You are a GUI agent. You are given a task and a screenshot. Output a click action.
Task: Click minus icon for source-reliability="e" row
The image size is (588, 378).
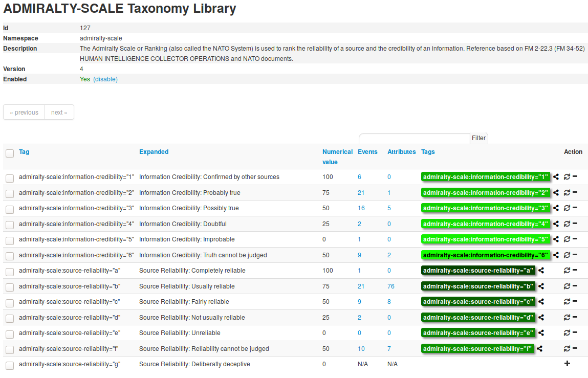(575, 332)
